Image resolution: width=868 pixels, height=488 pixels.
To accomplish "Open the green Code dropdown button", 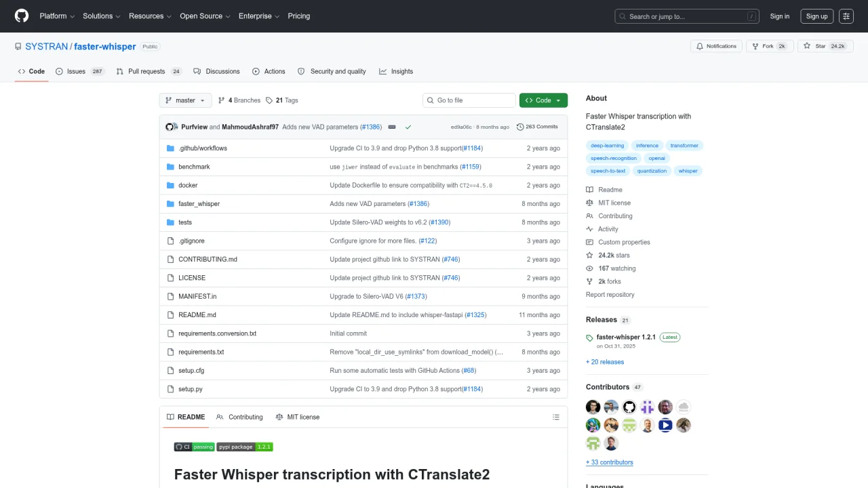I will point(543,100).
